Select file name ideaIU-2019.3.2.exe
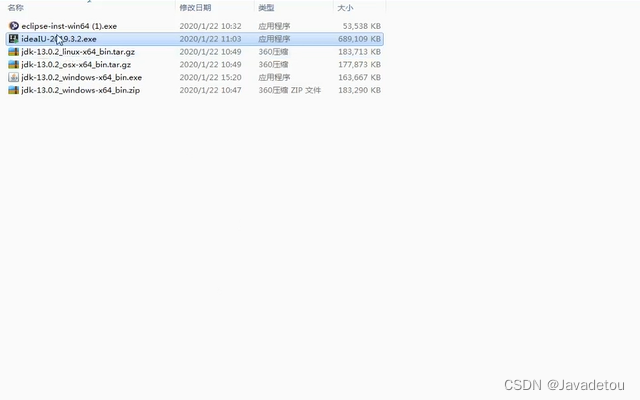 (59, 39)
